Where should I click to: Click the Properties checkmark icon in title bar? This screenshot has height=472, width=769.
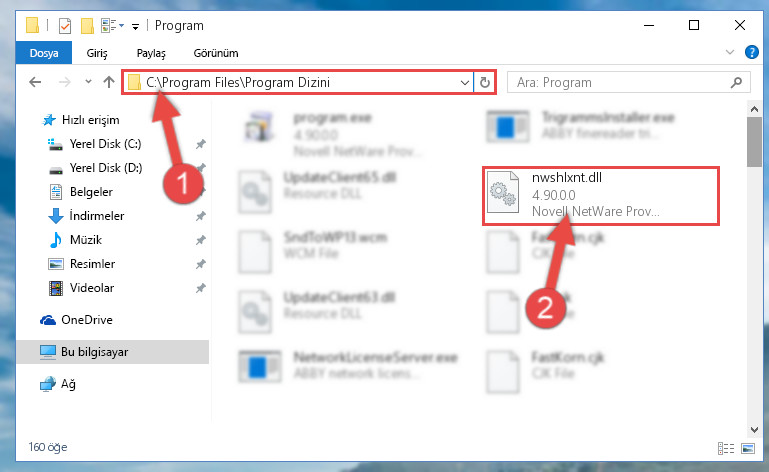(65, 26)
